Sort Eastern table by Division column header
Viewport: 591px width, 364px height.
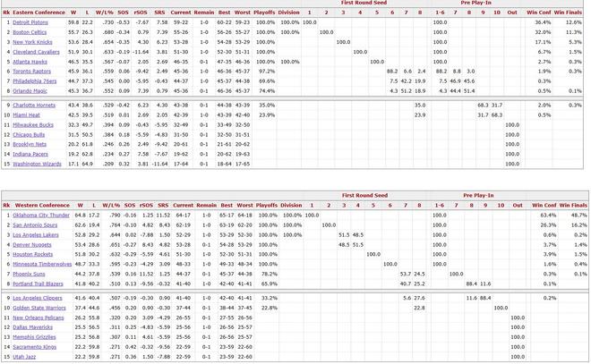click(x=289, y=12)
